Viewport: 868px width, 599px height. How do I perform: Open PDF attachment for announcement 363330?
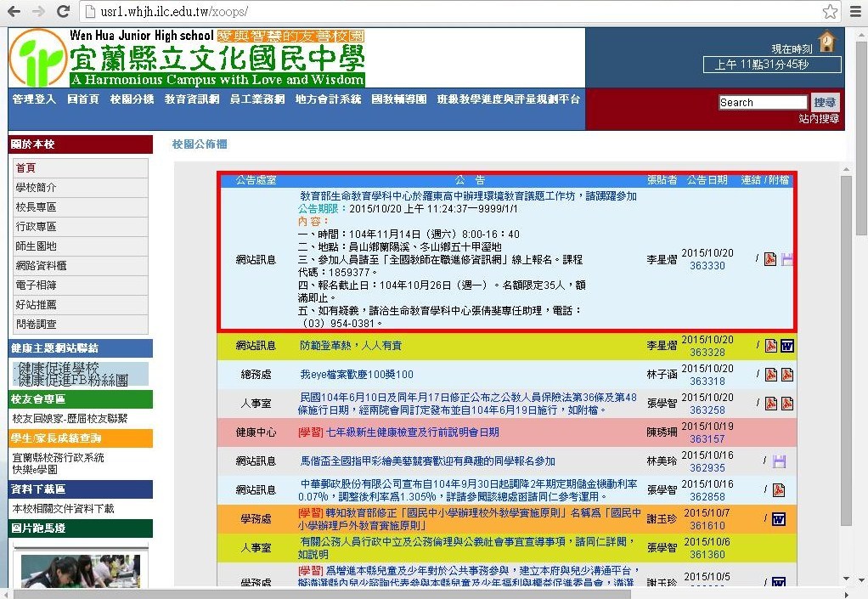tap(770, 259)
